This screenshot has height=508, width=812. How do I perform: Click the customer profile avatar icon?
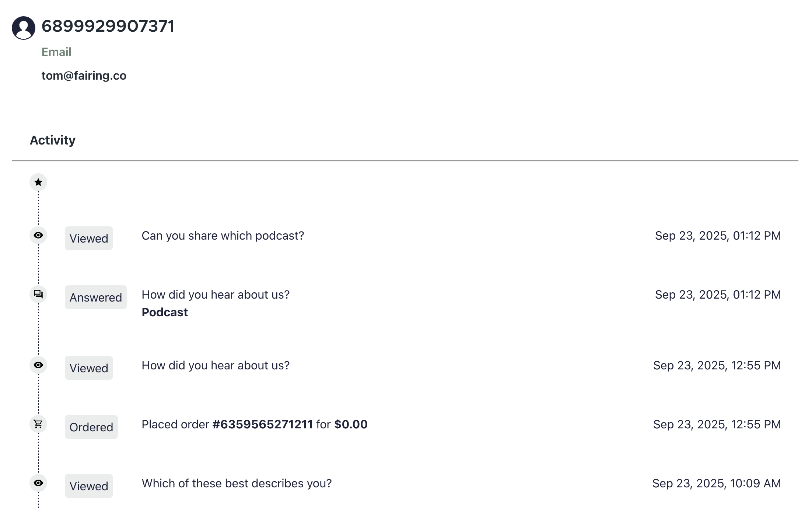[24, 28]
